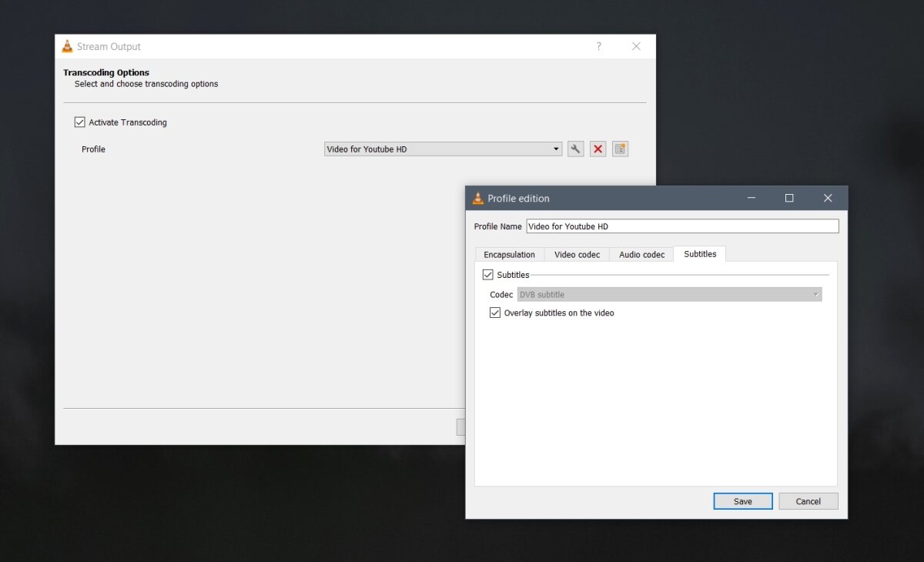This screenshot has width=924, height=562.
Task: Cancel the Profile edition dialog
Action: (808, 501)
